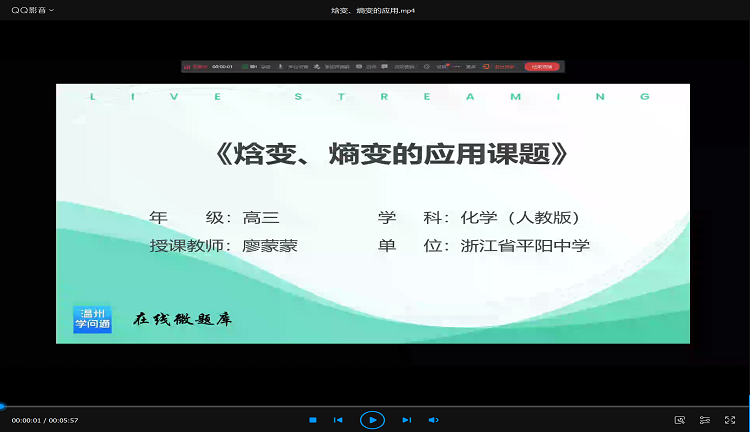Click the red end-session button in video
This screenshot has width=750, height=432.
pyautogui.click(x=542, y=67)
